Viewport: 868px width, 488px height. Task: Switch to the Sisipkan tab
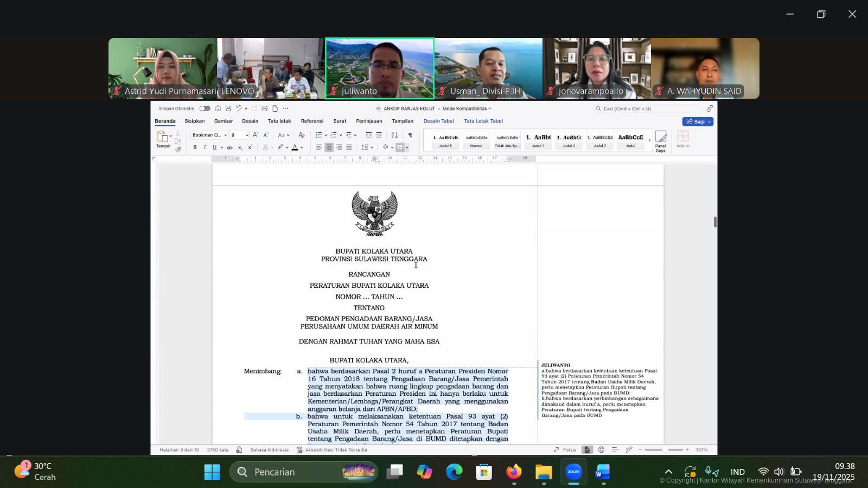coord(194,121)
